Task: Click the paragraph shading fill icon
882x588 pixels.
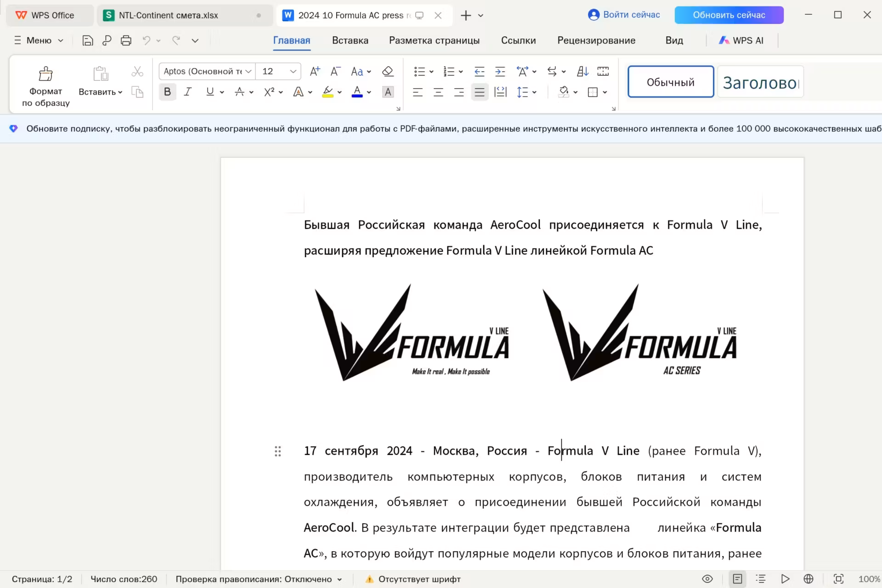Action: [x=564, y=92]
